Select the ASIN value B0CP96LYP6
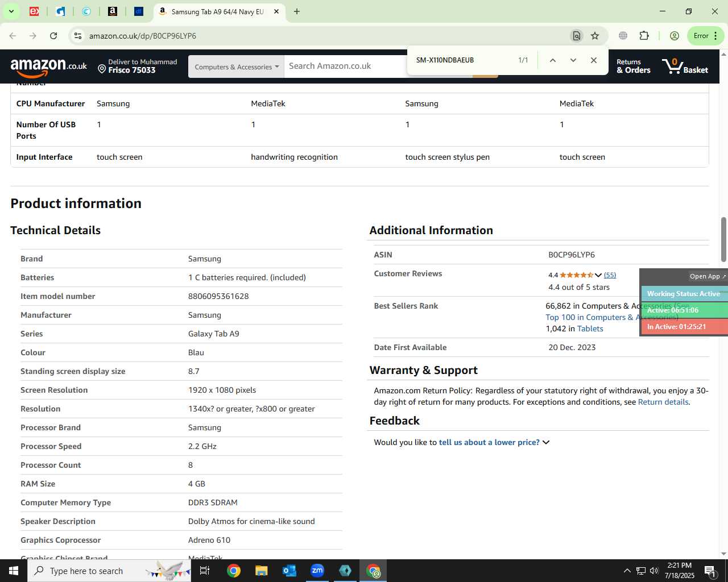Screen dimensions: 728x582 click(x=572, y=255)
